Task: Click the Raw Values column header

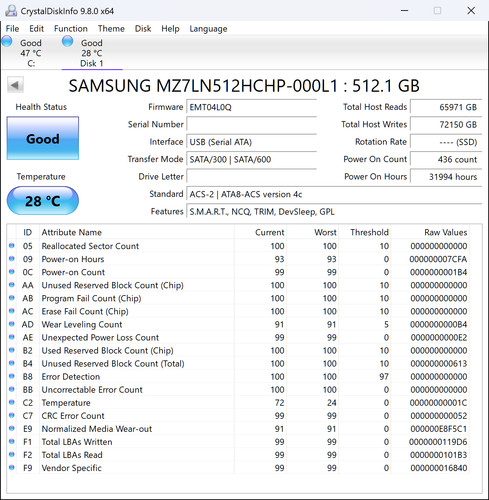Action: pos(446,232)
